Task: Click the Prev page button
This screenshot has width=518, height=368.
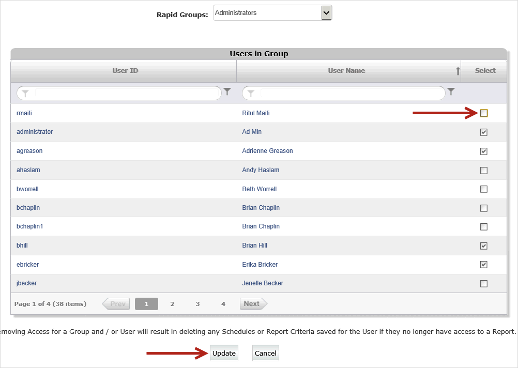Action: point(116,304)
